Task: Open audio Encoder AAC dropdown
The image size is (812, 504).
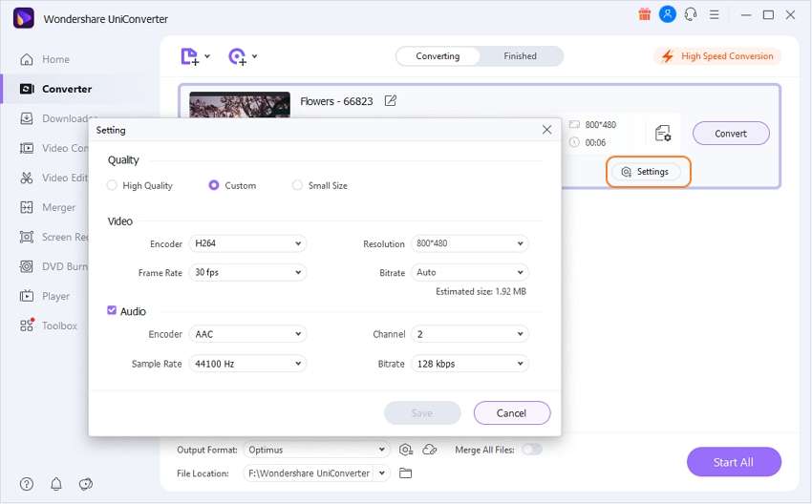Action: tap(247, 334)
